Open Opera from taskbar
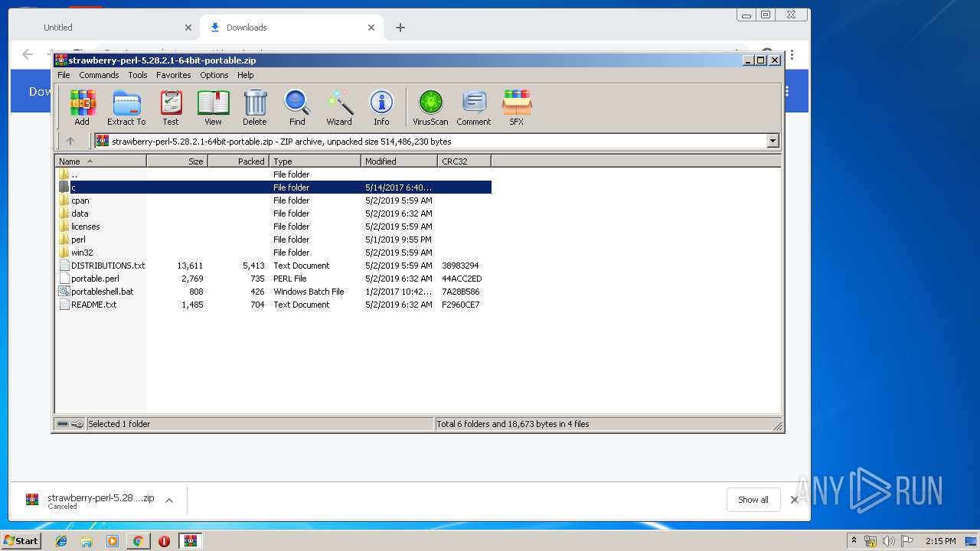The height and width of the screenshot is (551, 980). (x=164, y=541)
